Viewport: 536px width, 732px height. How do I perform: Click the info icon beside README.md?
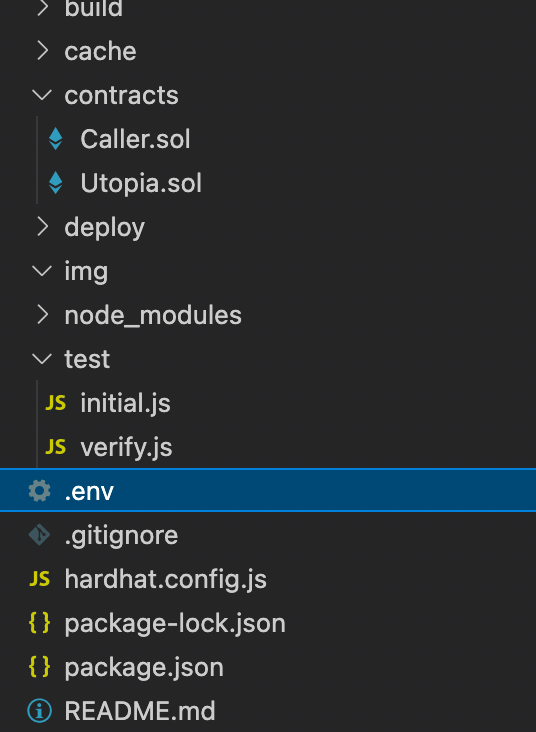coord(39,711)
